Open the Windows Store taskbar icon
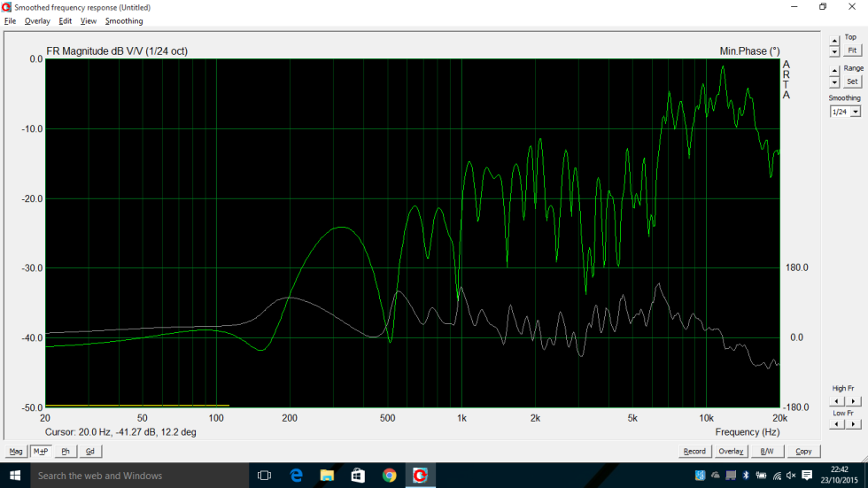The height and width of the screenshot is (488, 868). [x=358, y=476]
